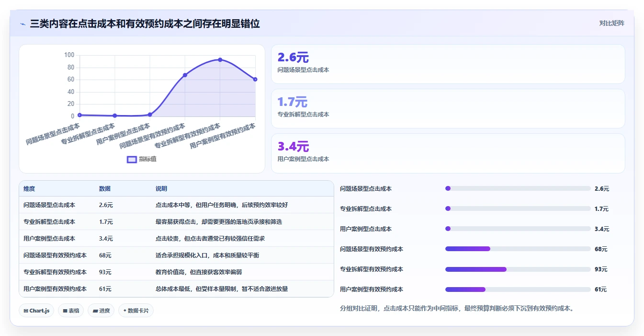This screenshot has height=336, width=644.
Task: Click the Chart.js tag chip
Action: [37, 311]
